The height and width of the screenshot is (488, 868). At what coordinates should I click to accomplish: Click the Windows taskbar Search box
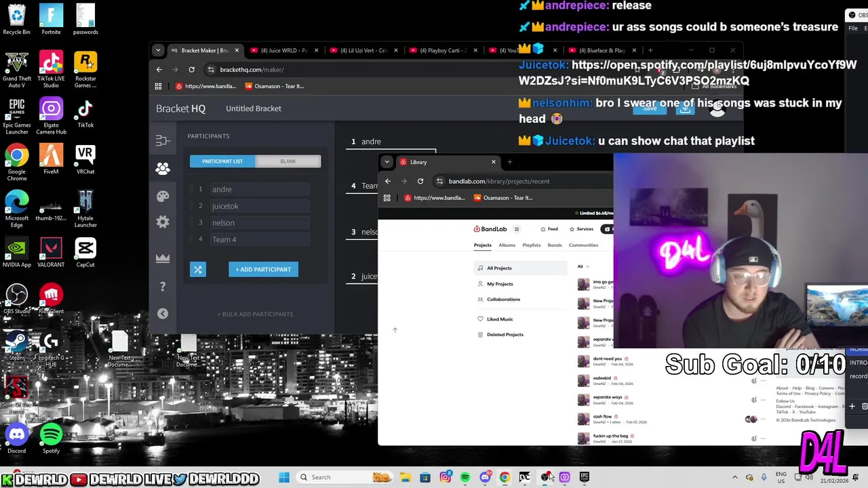[344, 477]
